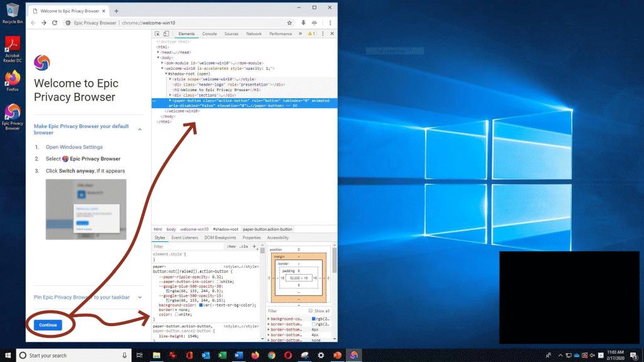Click the white swatch next to paper-button-ink-color
Viewport: 644px width, 362px height.
219,282
